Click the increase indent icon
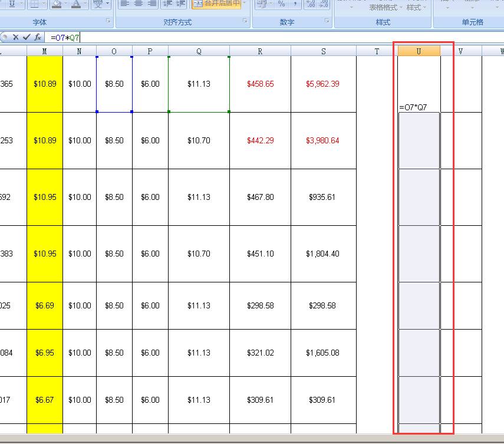Viewport: 504px width, 444px height. 180,4
